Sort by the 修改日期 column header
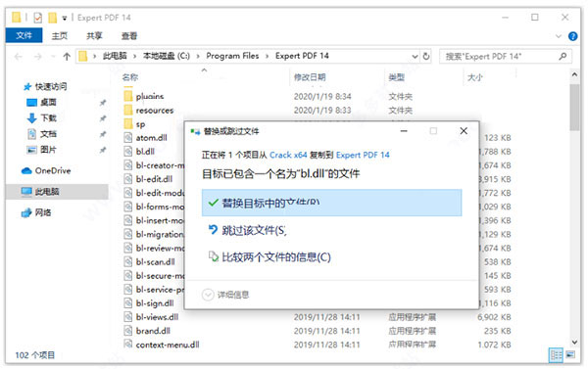This screenshot has height=369, width=588. [310, 77]
